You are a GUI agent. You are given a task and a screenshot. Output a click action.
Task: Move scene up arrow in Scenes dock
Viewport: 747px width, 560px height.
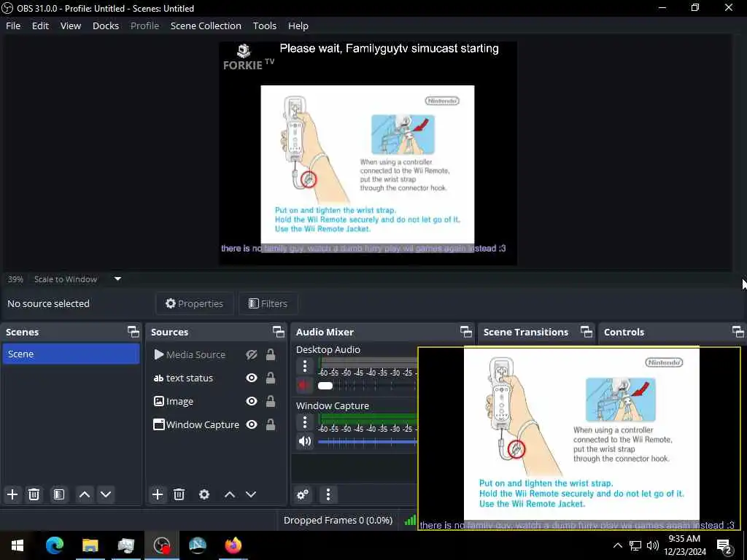(85, 494)
